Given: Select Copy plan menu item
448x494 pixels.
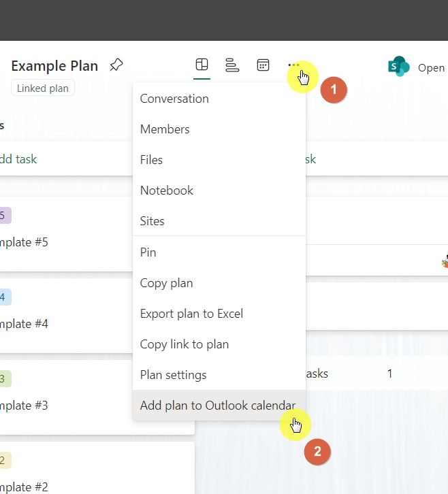Looking at the screenshot, I should click(219, 283).
